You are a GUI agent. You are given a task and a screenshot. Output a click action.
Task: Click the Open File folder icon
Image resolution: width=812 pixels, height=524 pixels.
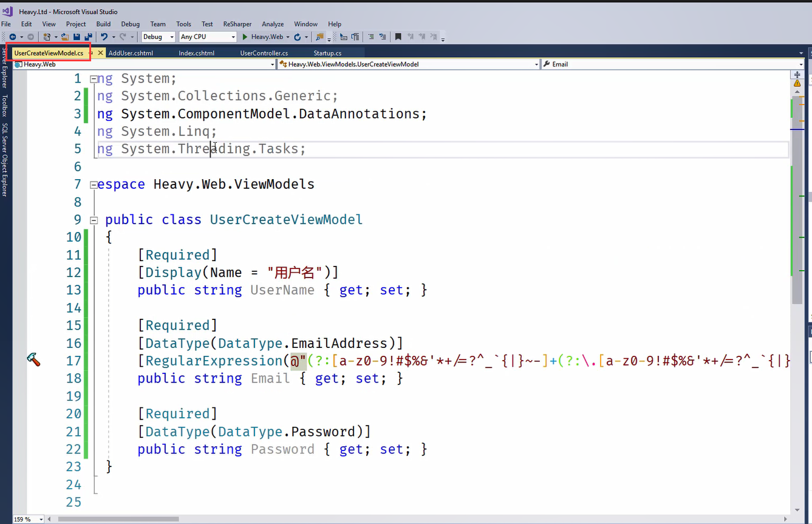click(64, 37)
